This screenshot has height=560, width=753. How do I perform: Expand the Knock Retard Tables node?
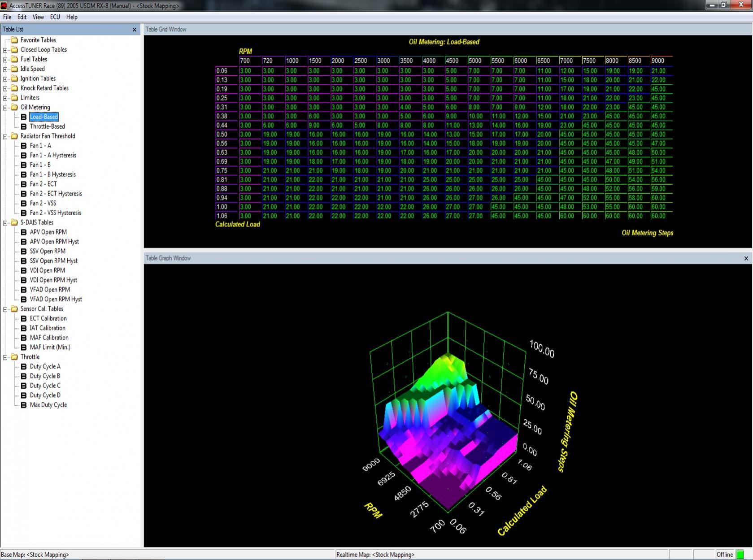tap(5, 88)
